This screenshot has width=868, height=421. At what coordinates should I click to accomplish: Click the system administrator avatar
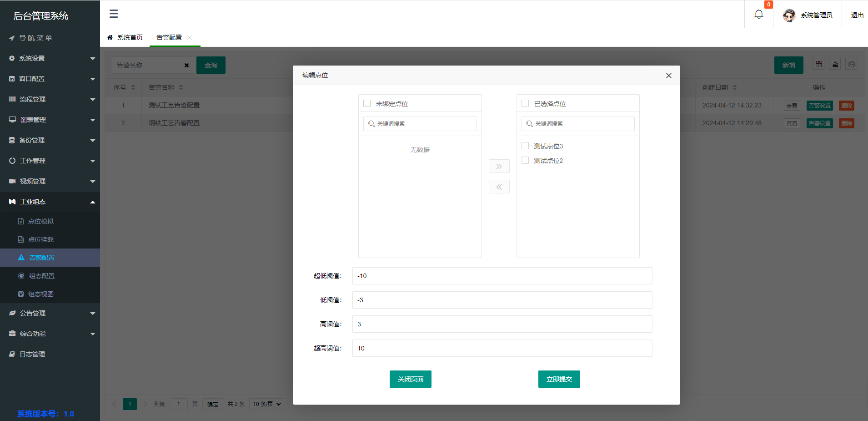(789, 14)
